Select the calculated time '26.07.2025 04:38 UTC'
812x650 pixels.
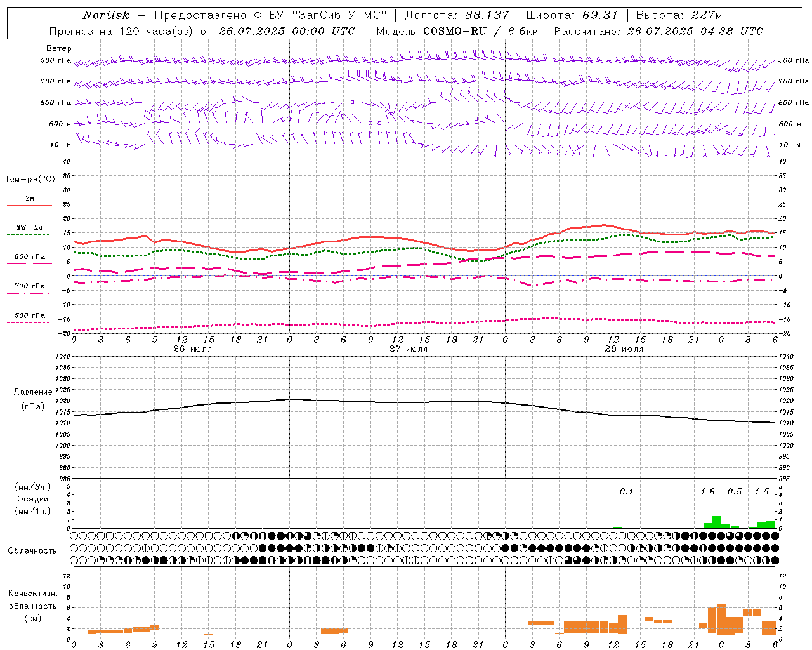tap(695, 31)
